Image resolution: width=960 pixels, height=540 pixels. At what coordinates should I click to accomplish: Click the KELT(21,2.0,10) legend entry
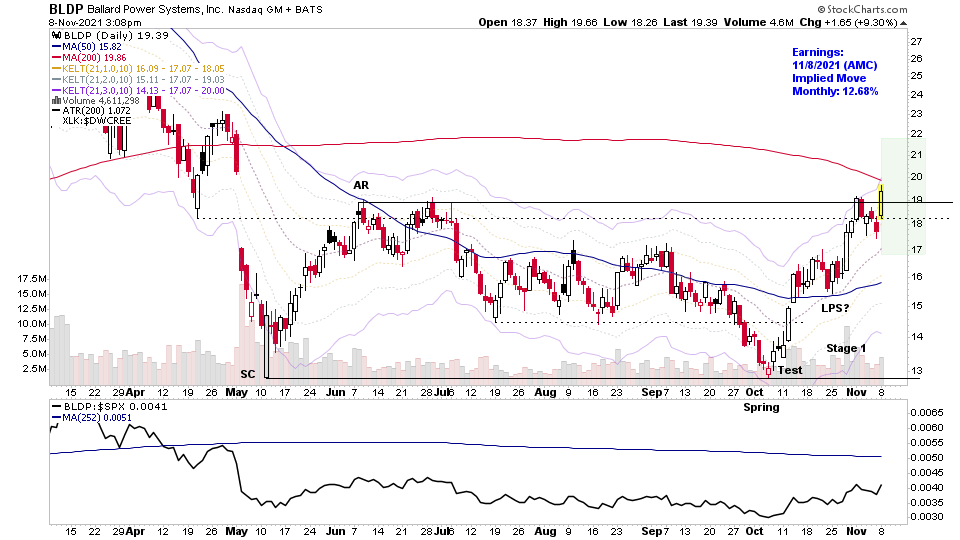point(138,80)
